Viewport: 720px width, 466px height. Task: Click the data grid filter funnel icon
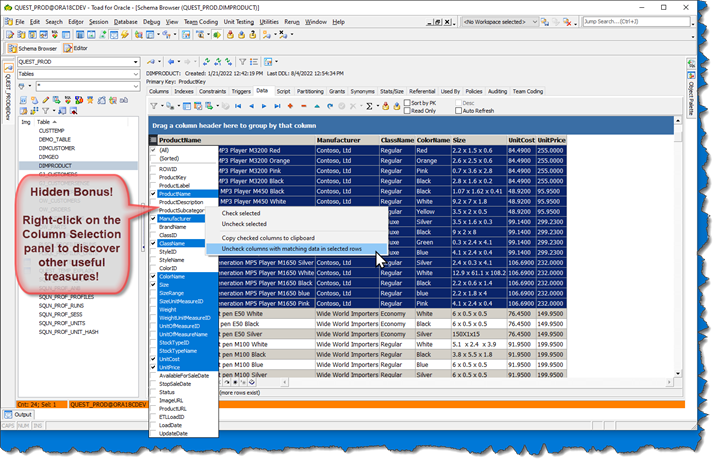point(154,106)
